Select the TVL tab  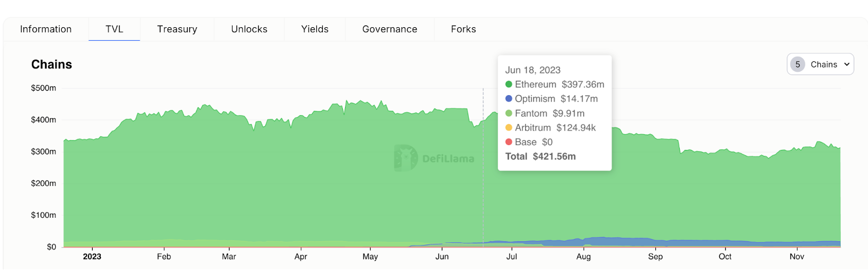coord(114,29)
